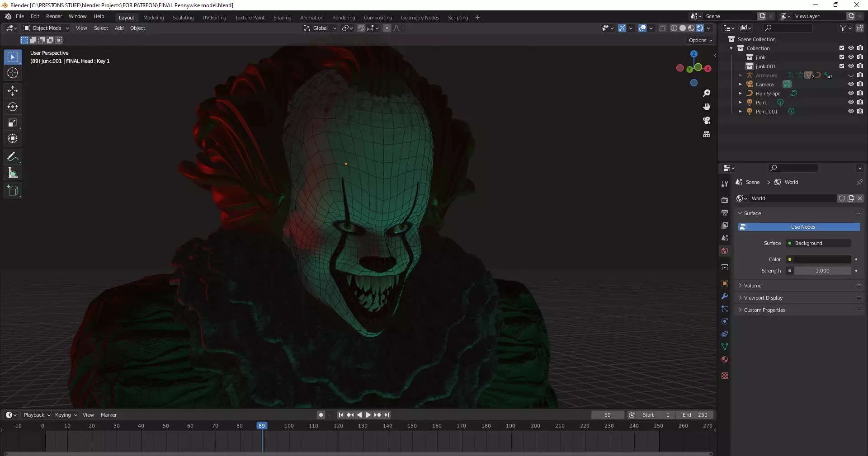
Task: Hide Point.001 light via eye icon
Action: click(851, 111)
